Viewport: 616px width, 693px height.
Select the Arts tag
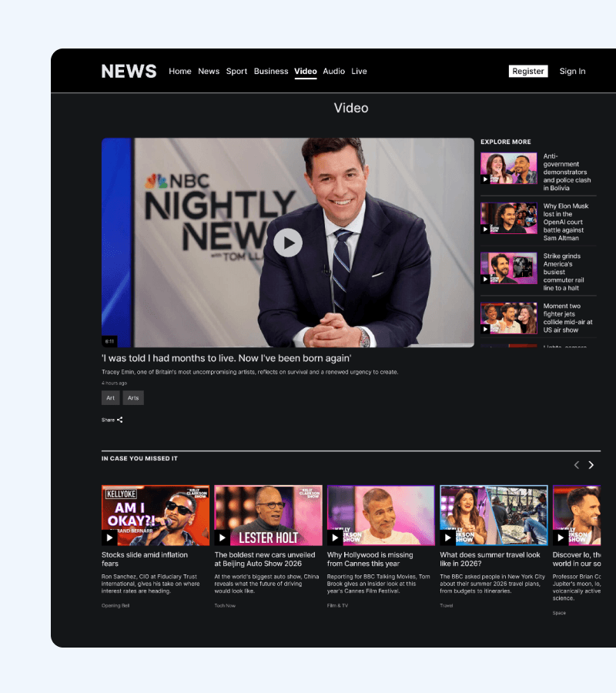pyautogui.click(x=133, y=398)
